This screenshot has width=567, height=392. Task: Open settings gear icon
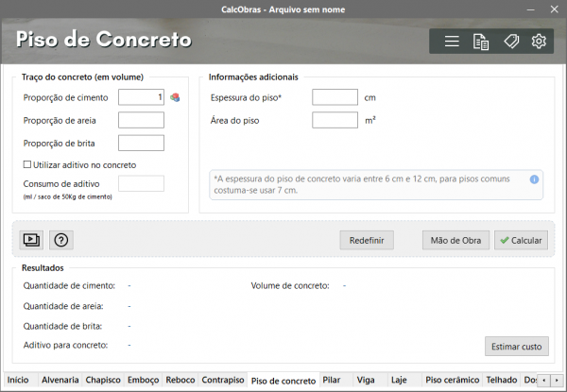coord(539,42)
